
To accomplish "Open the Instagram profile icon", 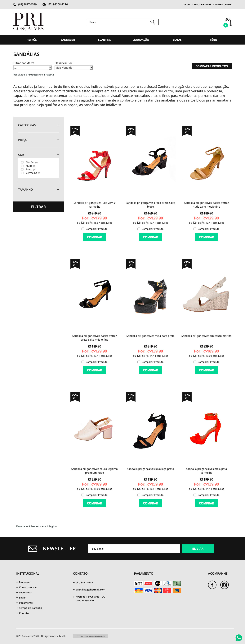I will pos(225,585).
